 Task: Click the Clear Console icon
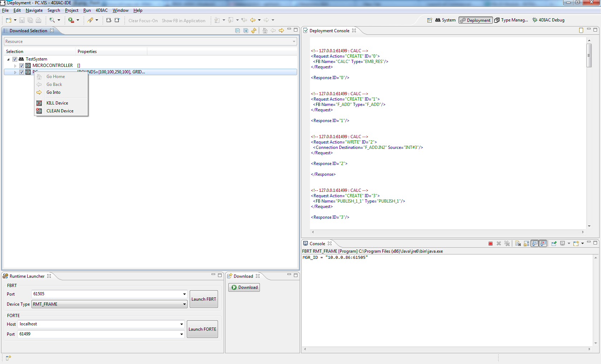coord(518,244)
